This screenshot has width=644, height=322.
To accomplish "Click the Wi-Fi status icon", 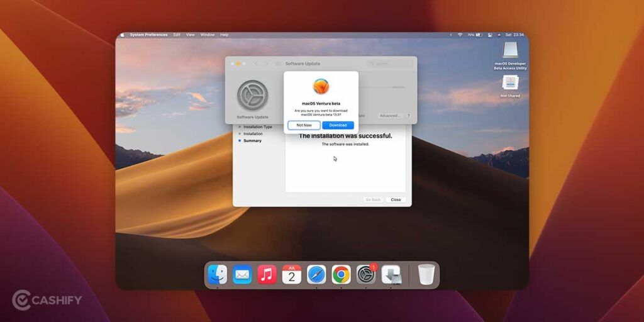I will (x=460, y=35).
